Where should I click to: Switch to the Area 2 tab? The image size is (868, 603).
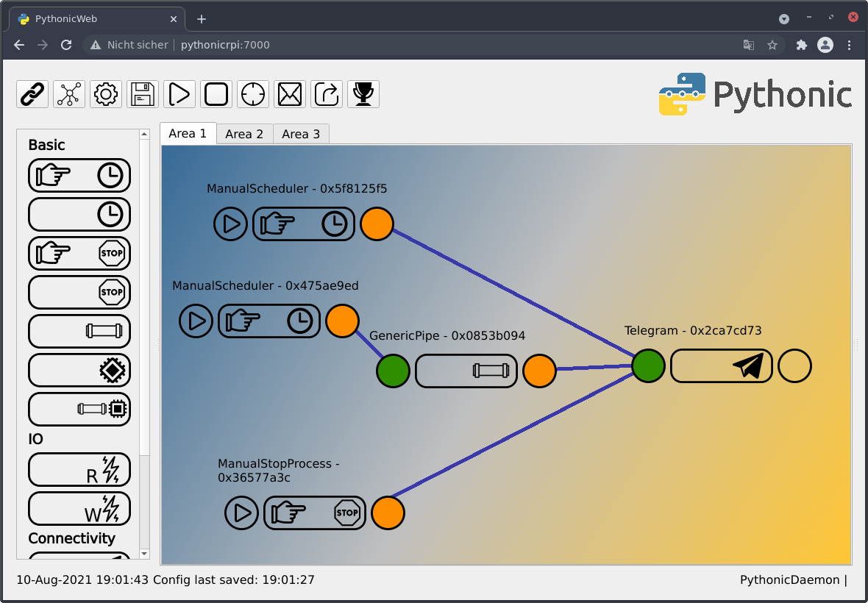244,134
